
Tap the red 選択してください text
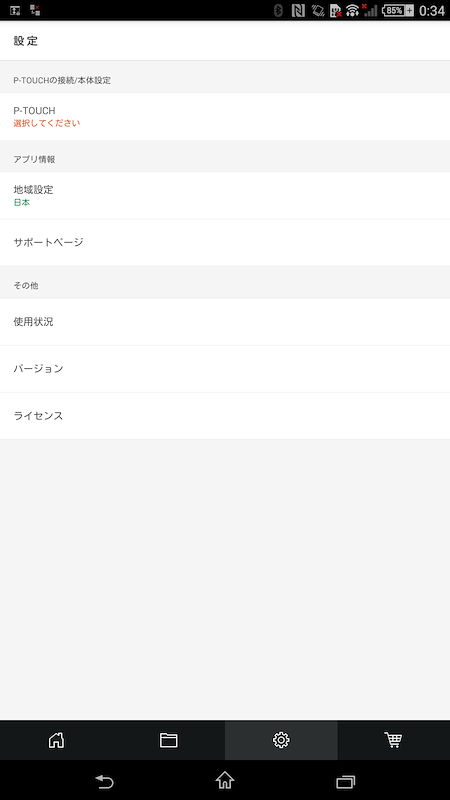46,123
